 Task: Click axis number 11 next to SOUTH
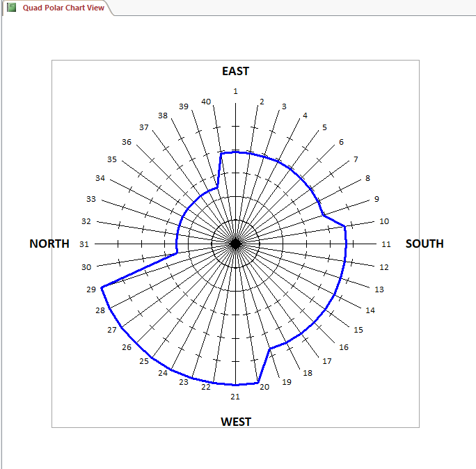(386, 244)
